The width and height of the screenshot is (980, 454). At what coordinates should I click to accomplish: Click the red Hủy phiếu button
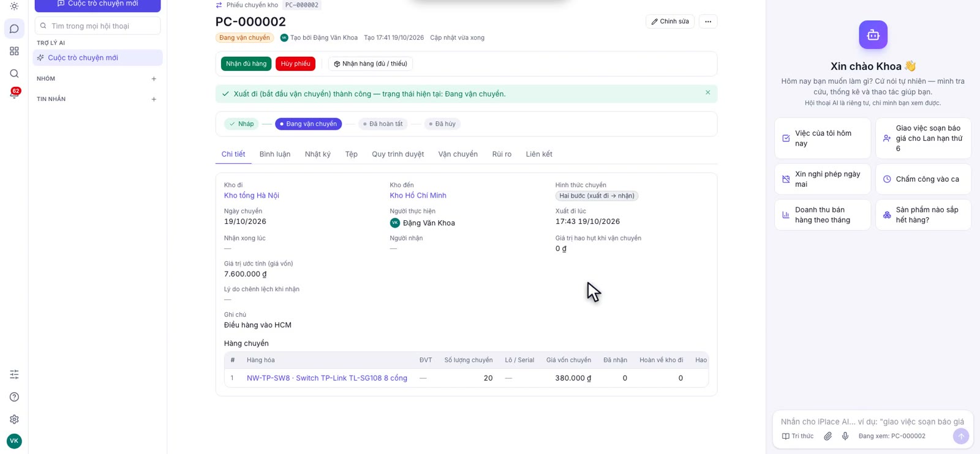[x=295, y=64]
